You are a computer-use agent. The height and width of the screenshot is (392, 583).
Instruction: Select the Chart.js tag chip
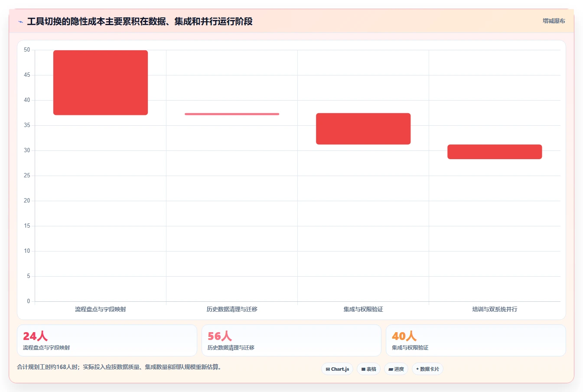click(x=337, y=369)
